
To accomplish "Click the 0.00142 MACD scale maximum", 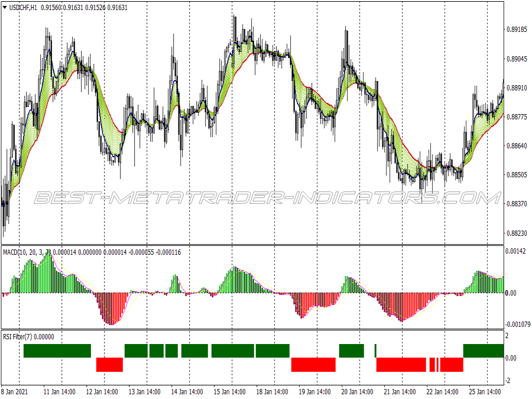I will click(515, 251).
